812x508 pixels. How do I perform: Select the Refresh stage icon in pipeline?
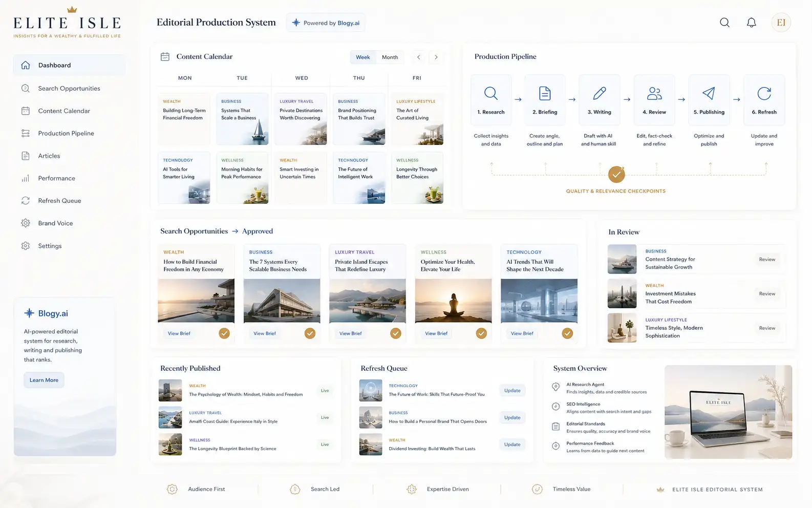tap(764, 93)
